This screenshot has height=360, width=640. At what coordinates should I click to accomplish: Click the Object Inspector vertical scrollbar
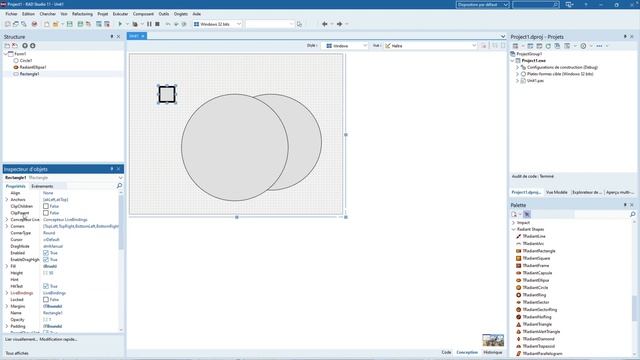point(121,223)
